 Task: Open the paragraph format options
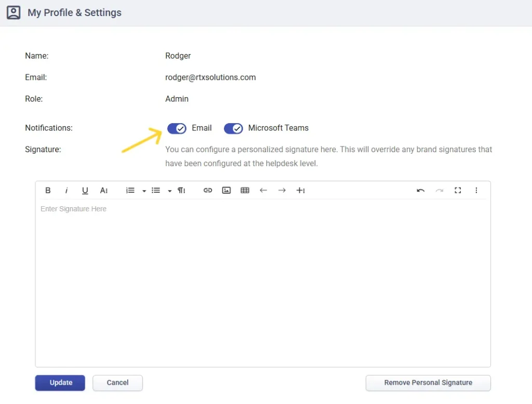[181, 191]
